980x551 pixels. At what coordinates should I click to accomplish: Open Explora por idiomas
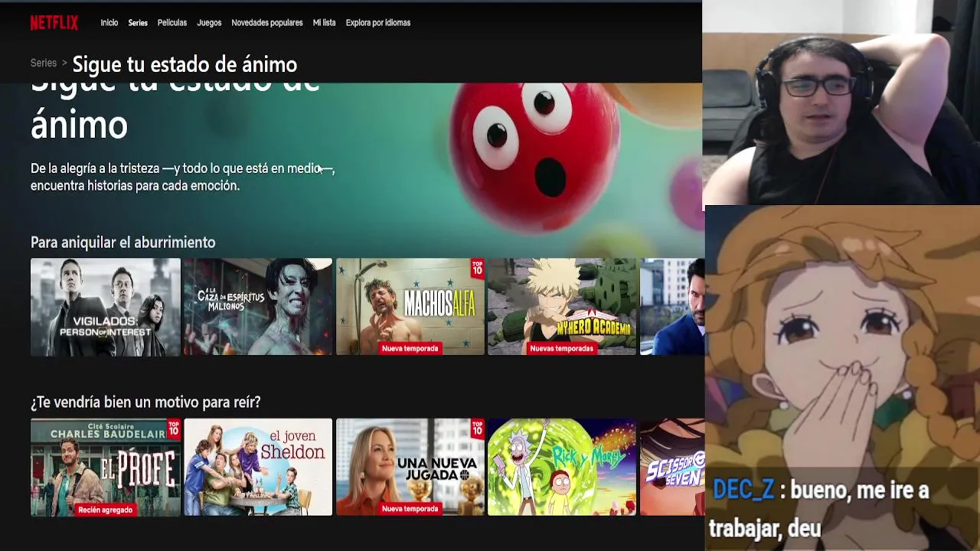click(378, 23)
